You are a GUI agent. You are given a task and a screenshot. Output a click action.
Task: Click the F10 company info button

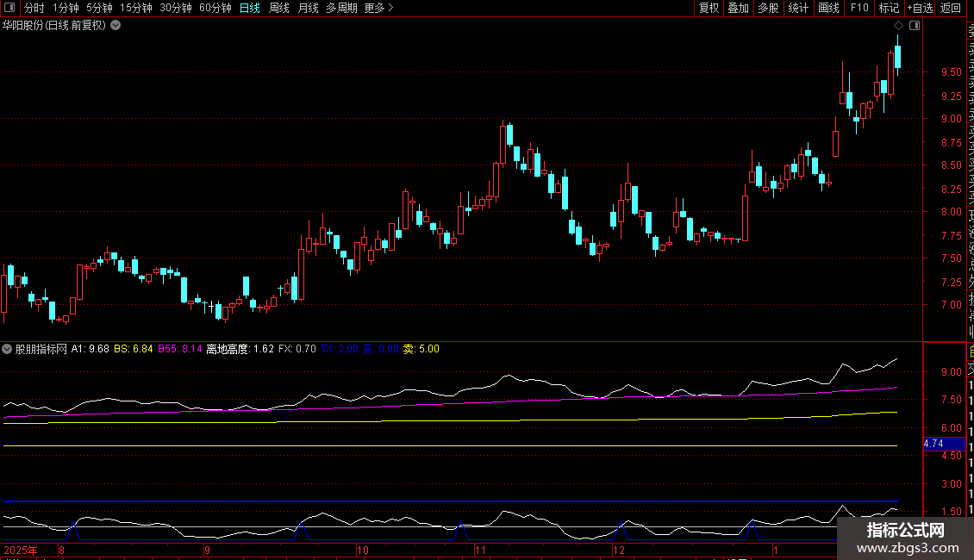[x=859, y=8]
